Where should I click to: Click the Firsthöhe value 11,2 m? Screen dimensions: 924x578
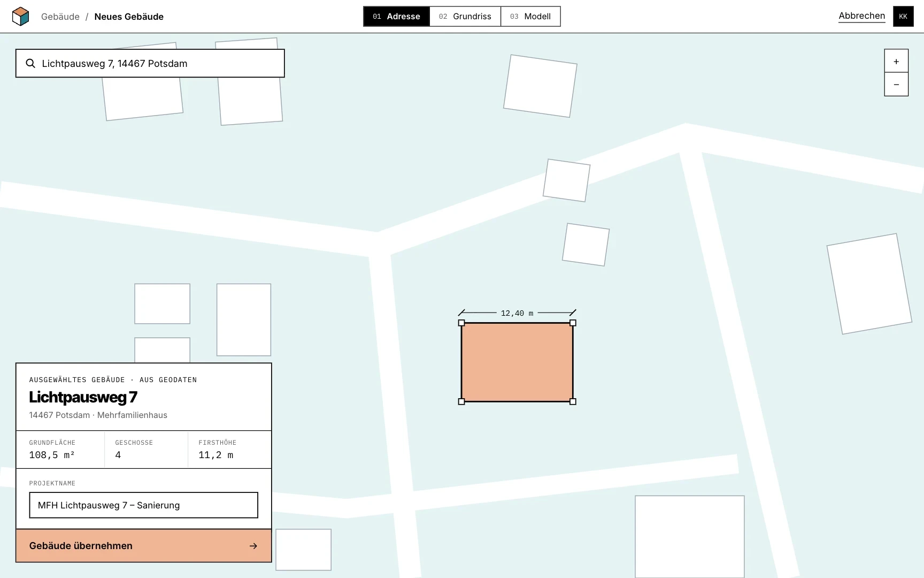[x=216, y=455]
